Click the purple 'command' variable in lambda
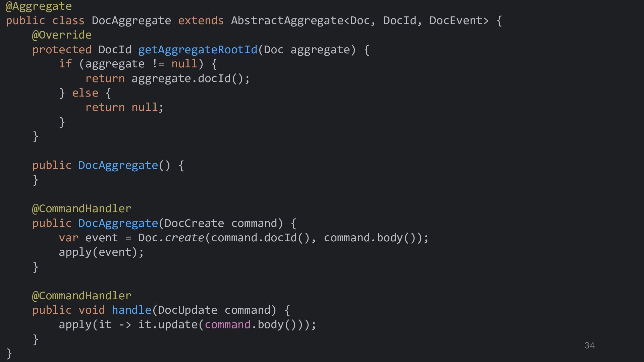Image resolution: width=644 pixels, height=362 pixels. click(x=227, y=325)
